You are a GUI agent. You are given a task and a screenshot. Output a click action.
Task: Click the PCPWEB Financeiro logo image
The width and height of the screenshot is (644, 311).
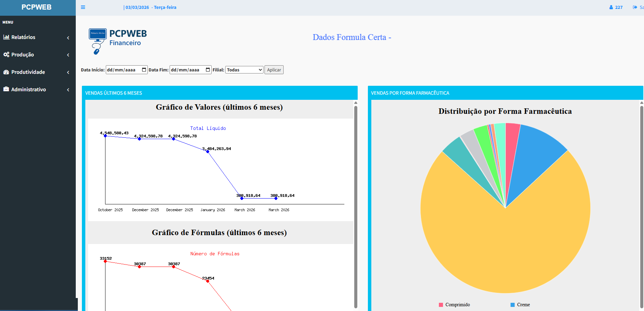pos(97,41)
